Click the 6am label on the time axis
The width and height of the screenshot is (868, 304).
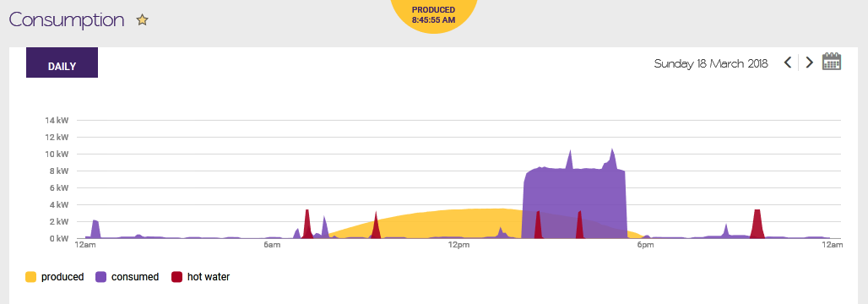(x=271, y=245)
